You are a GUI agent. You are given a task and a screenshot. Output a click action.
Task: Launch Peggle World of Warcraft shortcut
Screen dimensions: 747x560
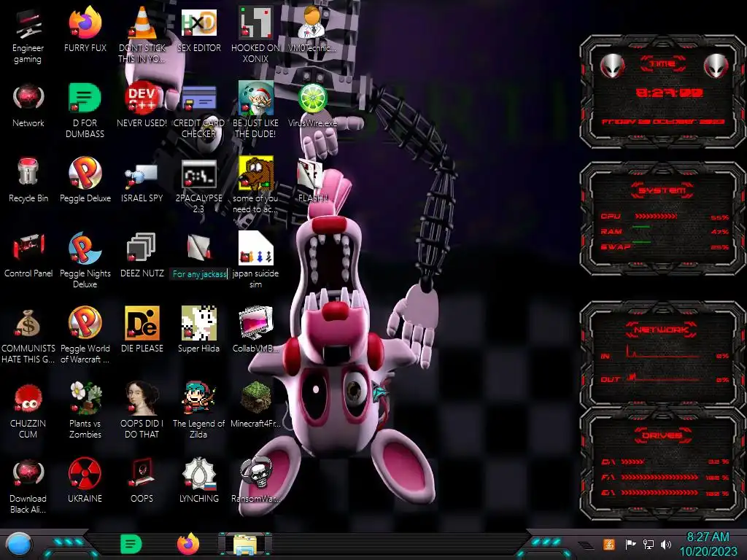click(85, 323)
